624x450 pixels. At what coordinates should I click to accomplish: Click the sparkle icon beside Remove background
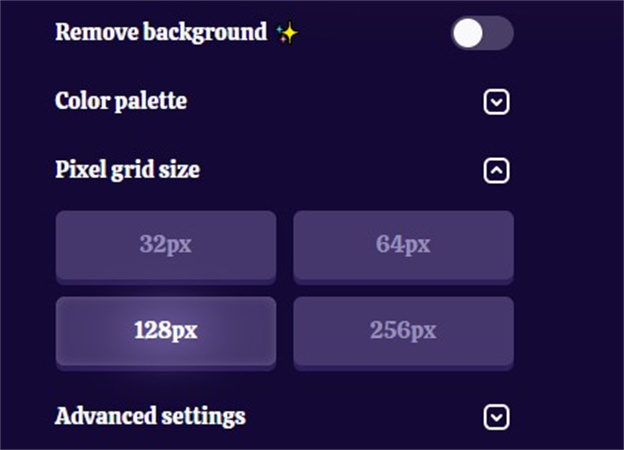pyautogui.click(x=287, y=33)
